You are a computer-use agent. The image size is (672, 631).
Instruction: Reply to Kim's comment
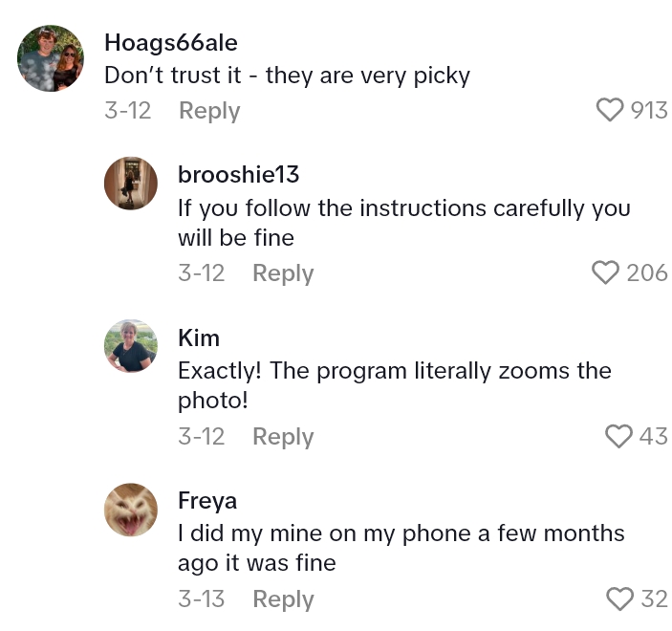(x=283, y=437)
